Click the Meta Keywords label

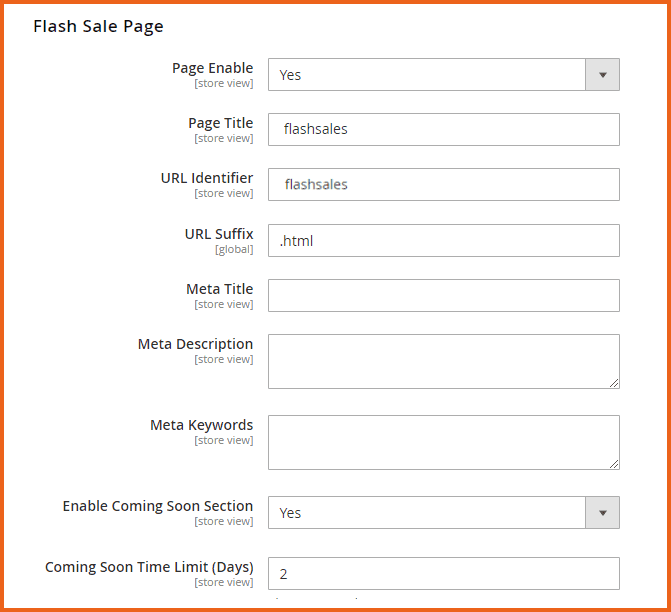(x=201, y=425)
